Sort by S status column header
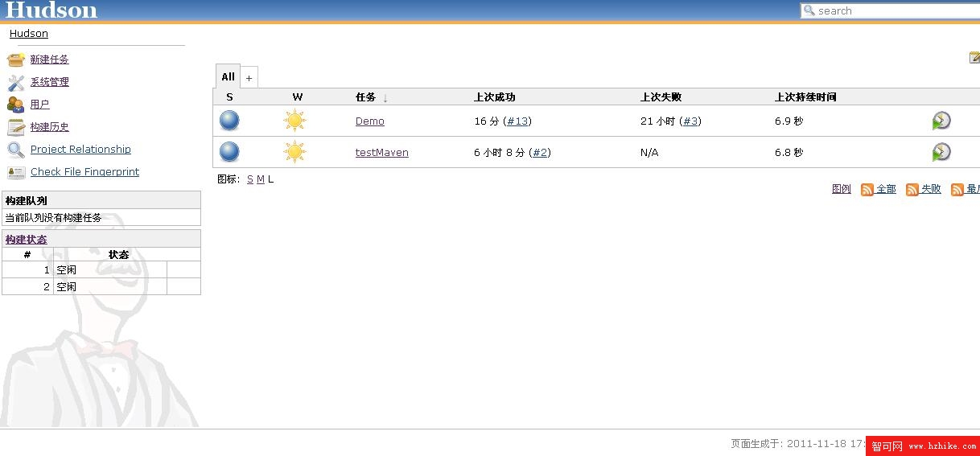 (x=229, y=97)
